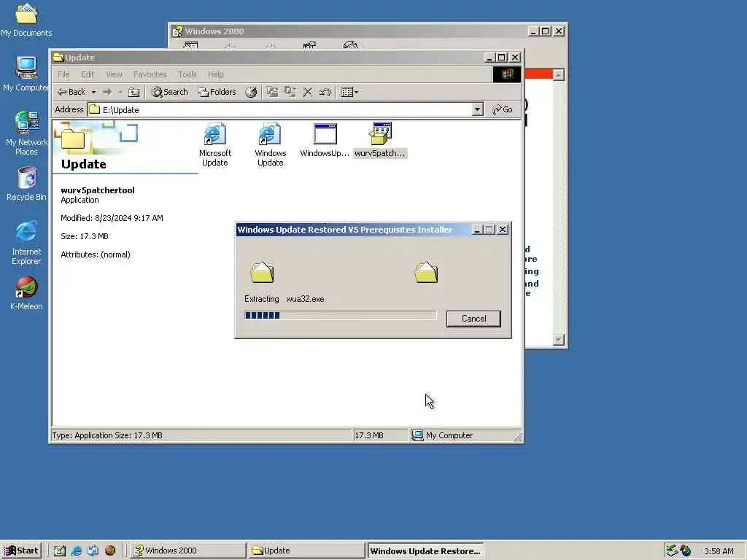Click the extraction progress bar
Viewport: 747px width, 560px height.
point(340,315)
